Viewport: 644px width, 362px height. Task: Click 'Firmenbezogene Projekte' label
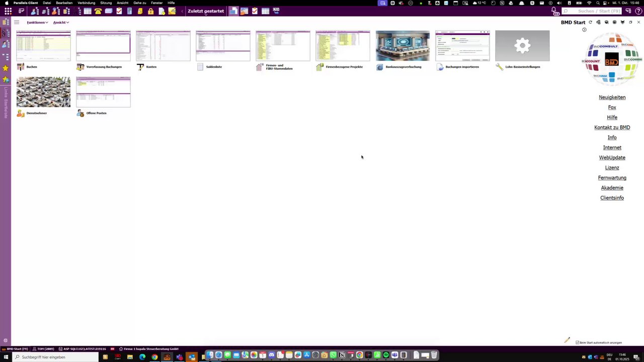point(344,67)
